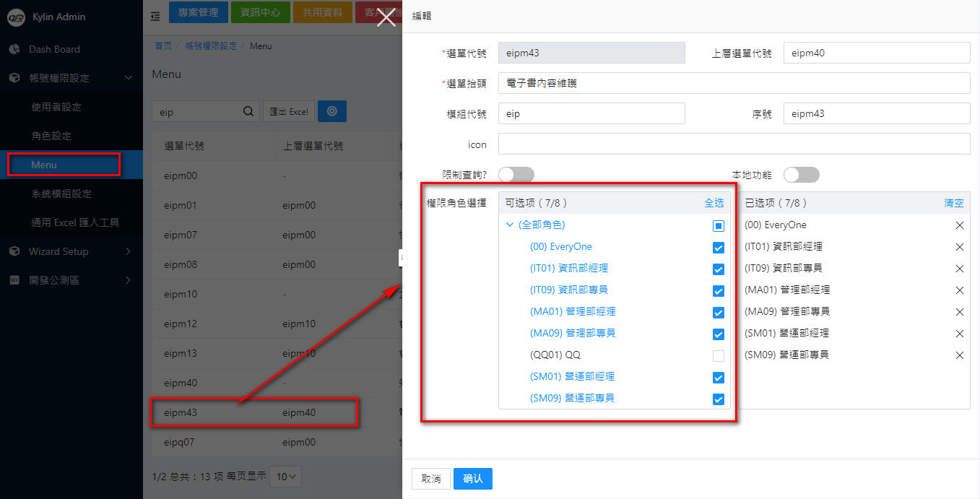Switch to the 專案管理 top tab
The height and width of the screenshot is (499, 980).
[x=198, y=12]
